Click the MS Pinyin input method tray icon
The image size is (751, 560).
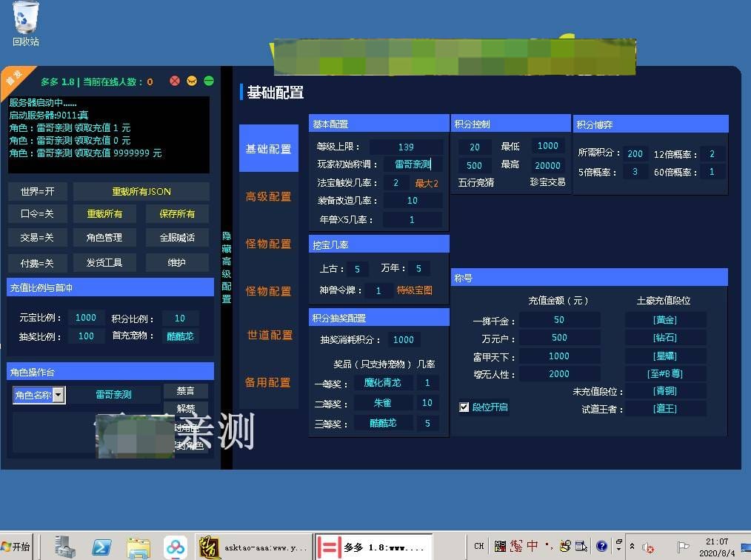[x=499, y=546]
